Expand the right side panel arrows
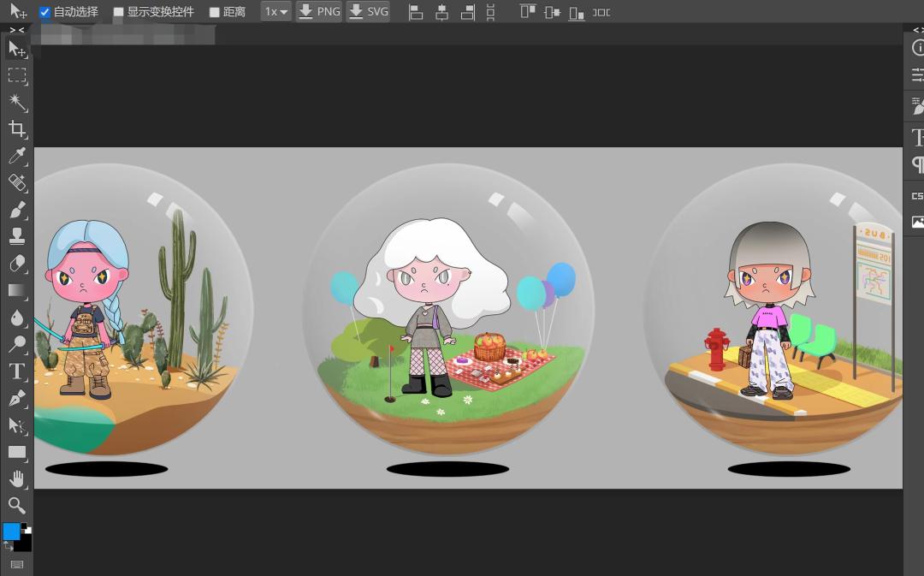Image resolution: width=924 pixels, height=576 pixels. pyautogui.click(x=917, y=30)
